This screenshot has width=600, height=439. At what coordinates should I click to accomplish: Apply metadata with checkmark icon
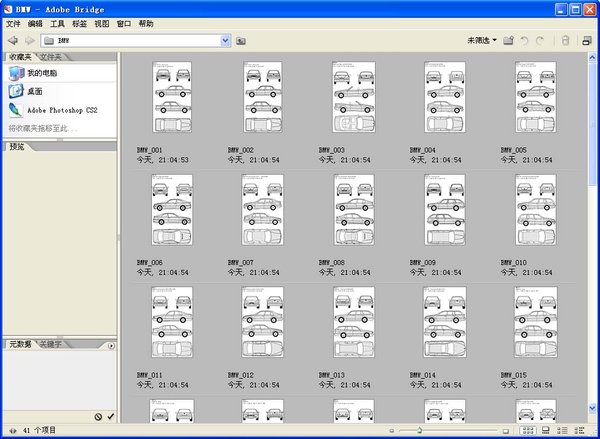(110, 417)
